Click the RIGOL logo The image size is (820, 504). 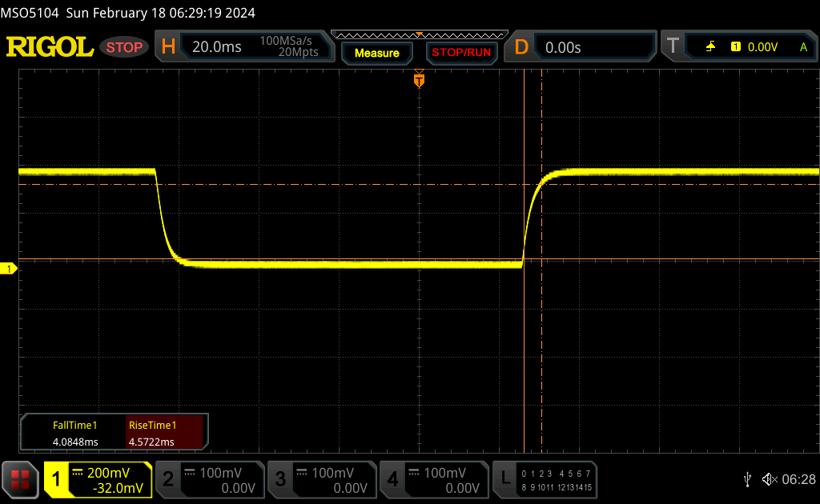[50, 47]
